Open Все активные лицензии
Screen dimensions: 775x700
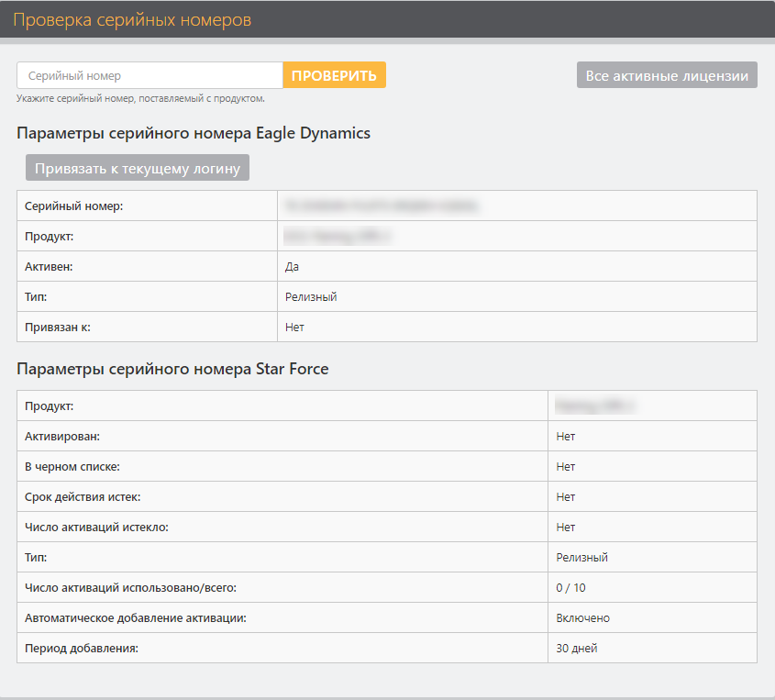point(667,75)
